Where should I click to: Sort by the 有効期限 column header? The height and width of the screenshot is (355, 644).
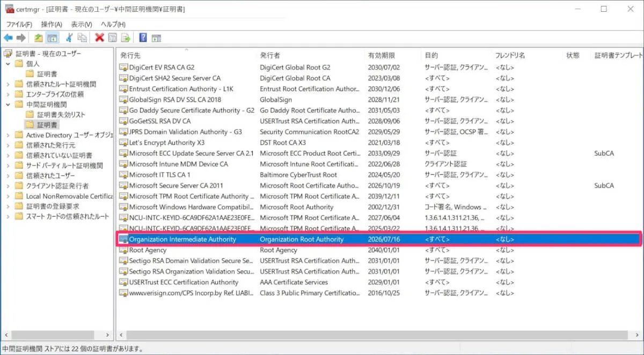tap(382, 55)
